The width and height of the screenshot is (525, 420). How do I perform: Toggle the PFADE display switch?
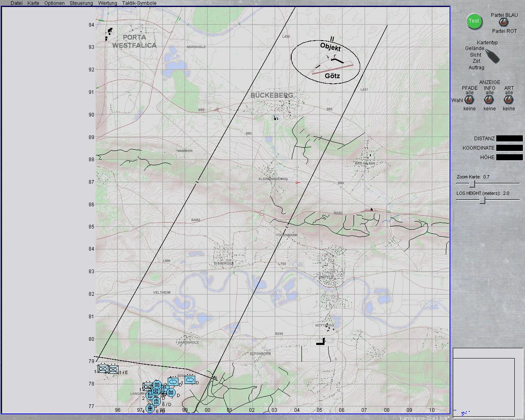[x=470, y=100]
